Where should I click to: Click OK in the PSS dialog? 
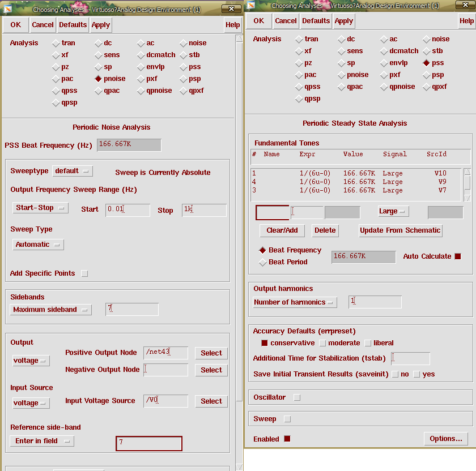pos(258,21)
